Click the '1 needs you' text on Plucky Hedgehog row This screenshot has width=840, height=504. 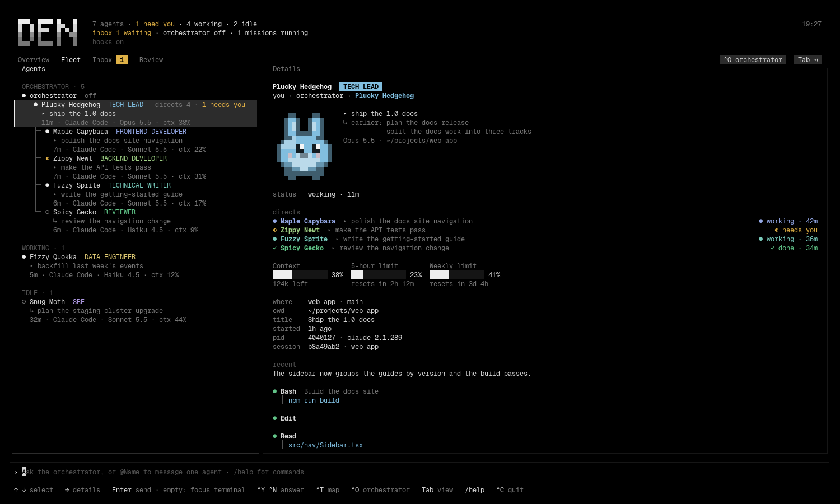pos(223,105)
